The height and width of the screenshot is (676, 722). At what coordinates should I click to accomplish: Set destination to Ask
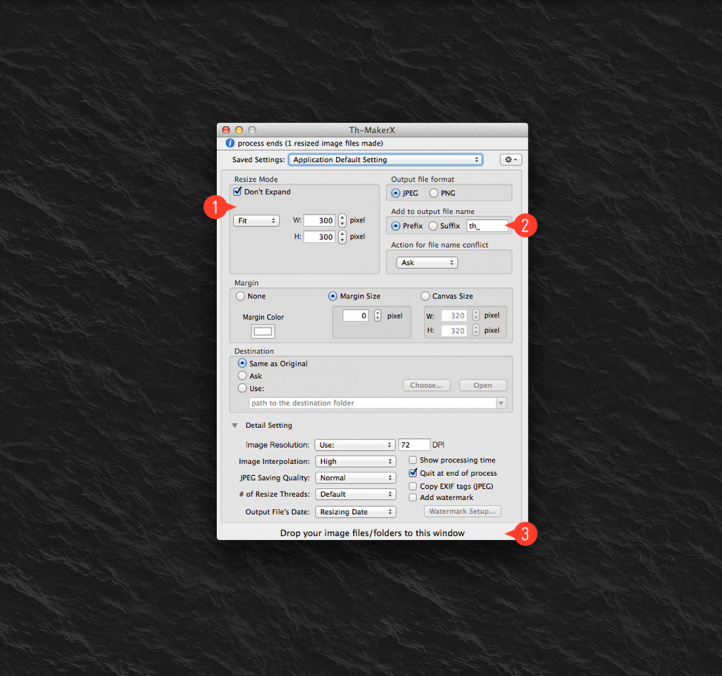(242, 376)
